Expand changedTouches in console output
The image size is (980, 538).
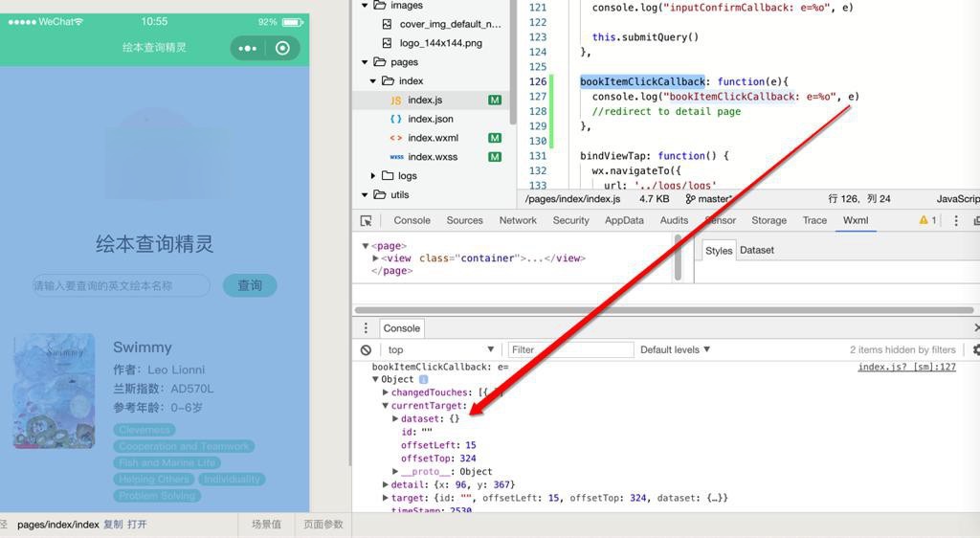tap(385, 392)
